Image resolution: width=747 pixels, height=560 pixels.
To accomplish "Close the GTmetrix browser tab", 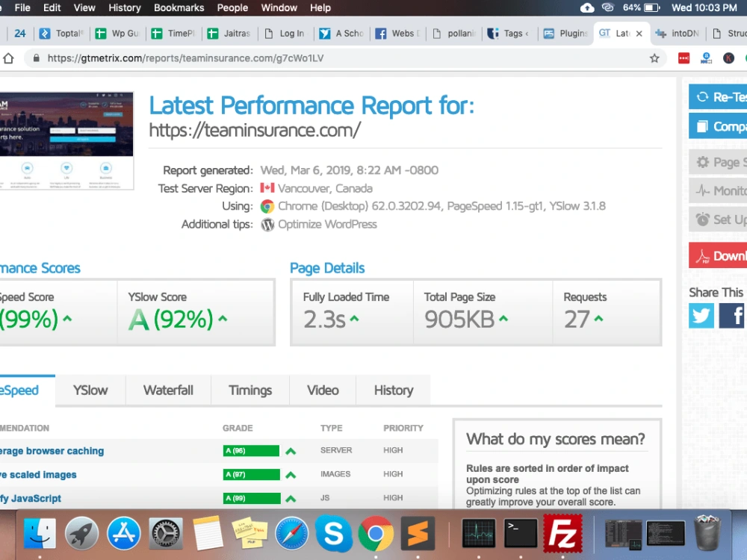I will coord(639,34).
